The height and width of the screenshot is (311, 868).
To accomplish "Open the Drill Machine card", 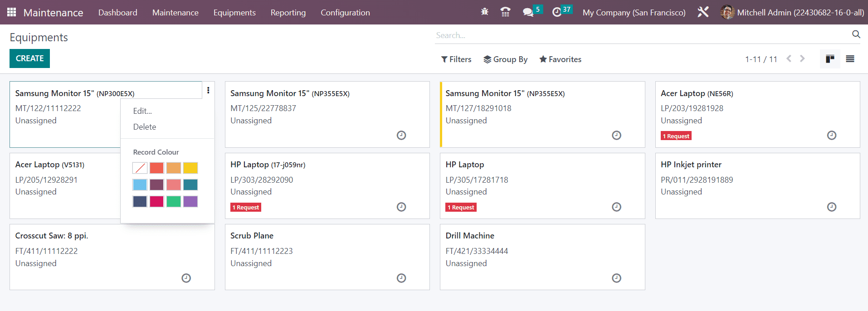I will [542, 257].
